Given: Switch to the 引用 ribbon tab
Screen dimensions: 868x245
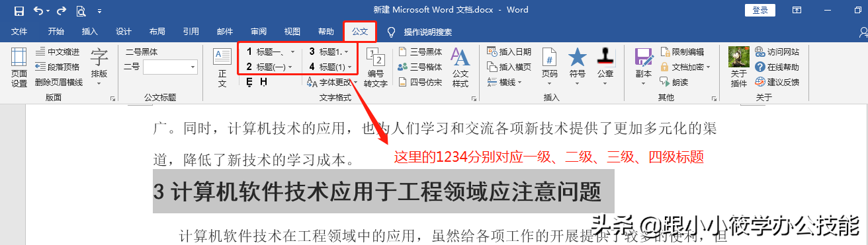Looking at the screenshot, I should (x=191, y=32).
